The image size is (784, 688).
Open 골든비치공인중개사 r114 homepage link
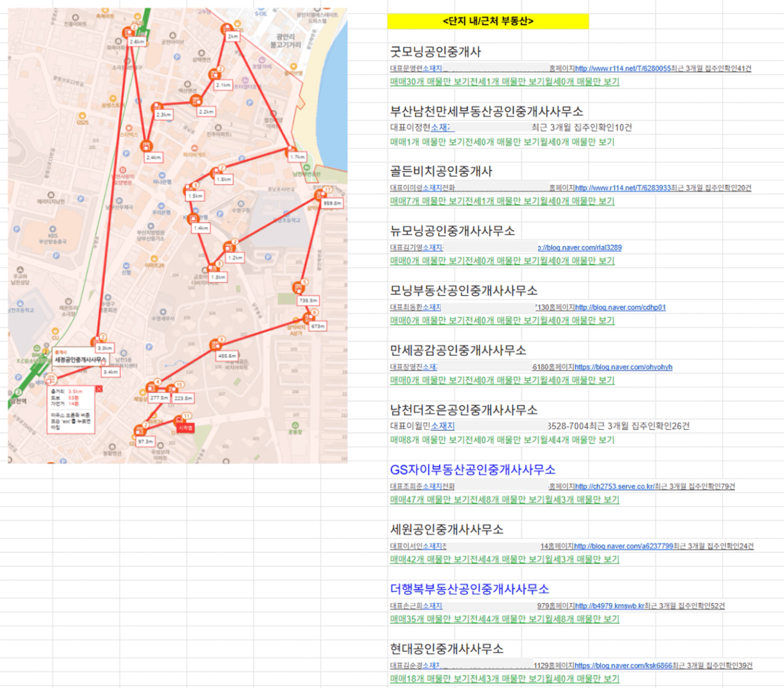coord(622,188)
